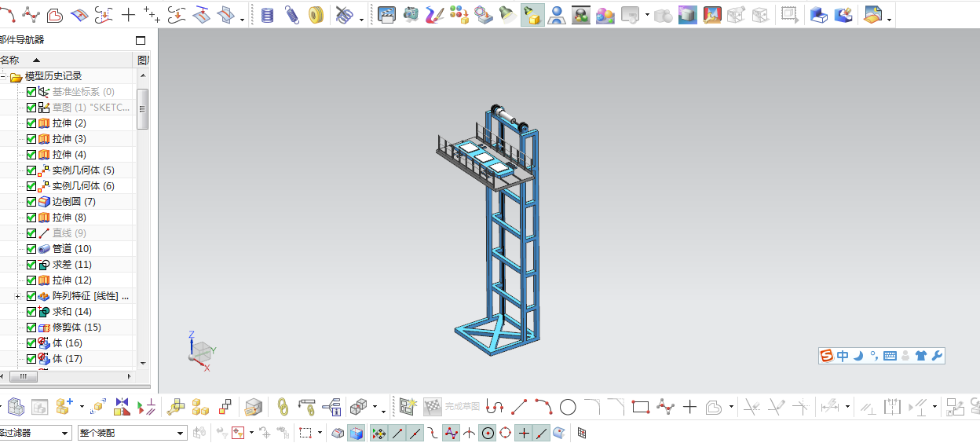
Task: Maximize the part navigator panel square button
Action: click(141, 40)
